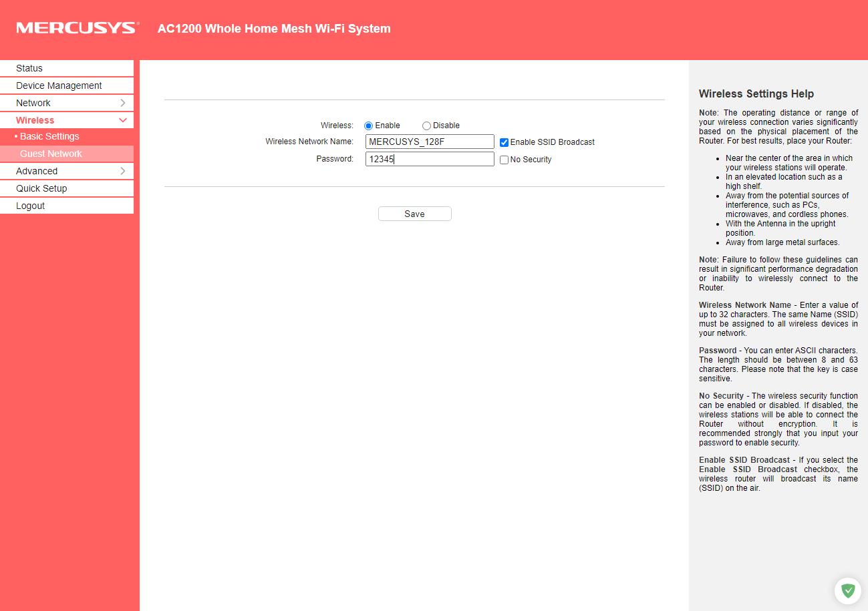
Task: Go to Guest Network settings
Action: [51, 154]
